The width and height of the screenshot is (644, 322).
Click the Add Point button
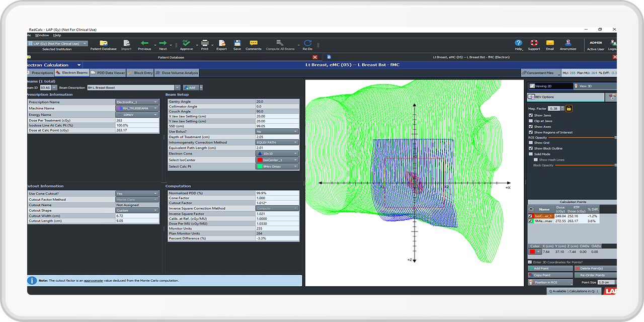pyautogui.click(x=550, y=269)
